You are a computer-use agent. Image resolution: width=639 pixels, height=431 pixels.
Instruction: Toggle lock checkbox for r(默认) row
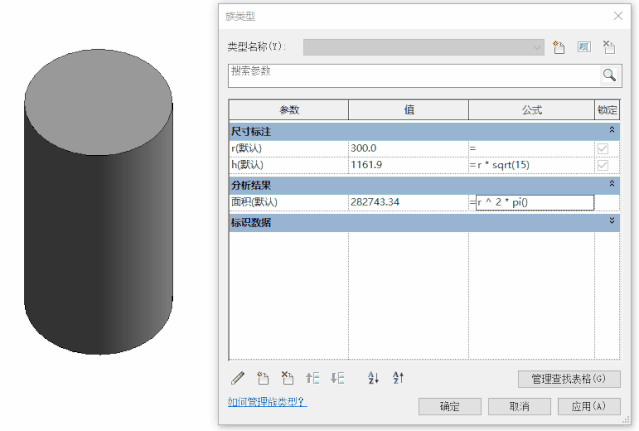point(603,148)
